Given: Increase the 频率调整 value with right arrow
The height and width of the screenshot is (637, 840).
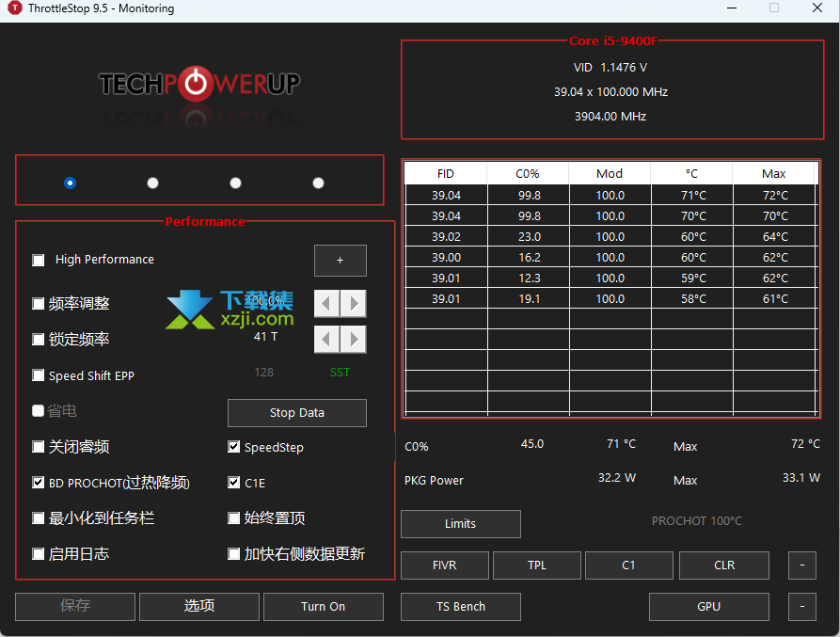Looking at the screenshot, I should (354, 304).
